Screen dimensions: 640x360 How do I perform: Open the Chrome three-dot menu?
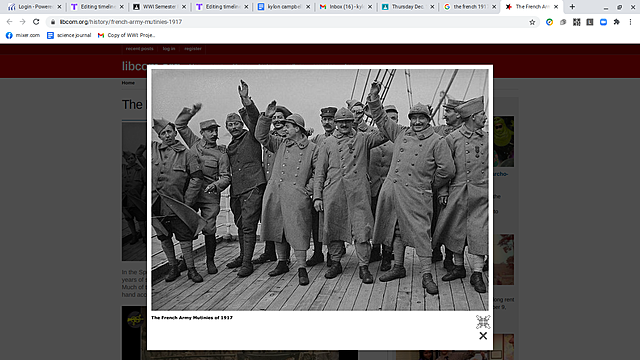click(x=630, y=22)
